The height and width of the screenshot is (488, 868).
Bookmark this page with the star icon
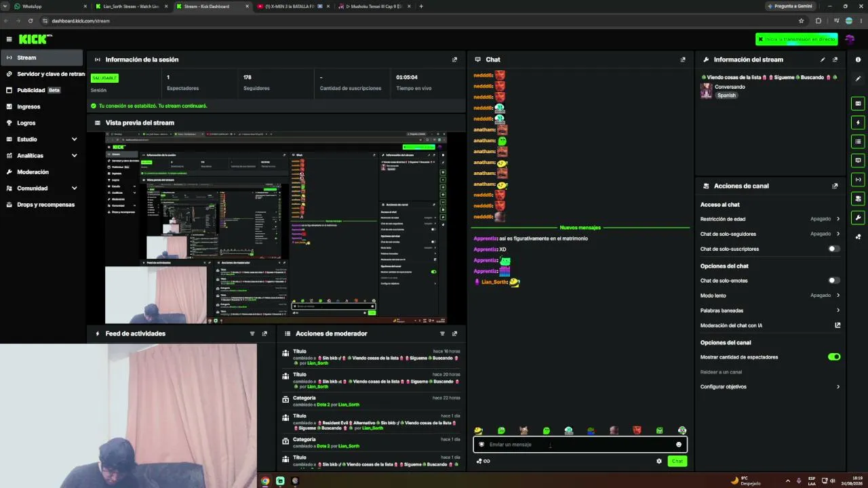801,21
